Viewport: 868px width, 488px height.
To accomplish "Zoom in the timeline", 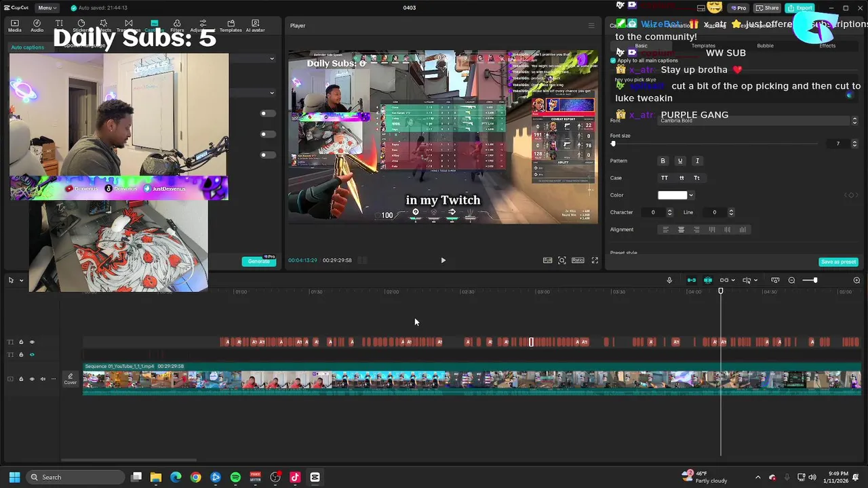I will (x=856, y=280).
